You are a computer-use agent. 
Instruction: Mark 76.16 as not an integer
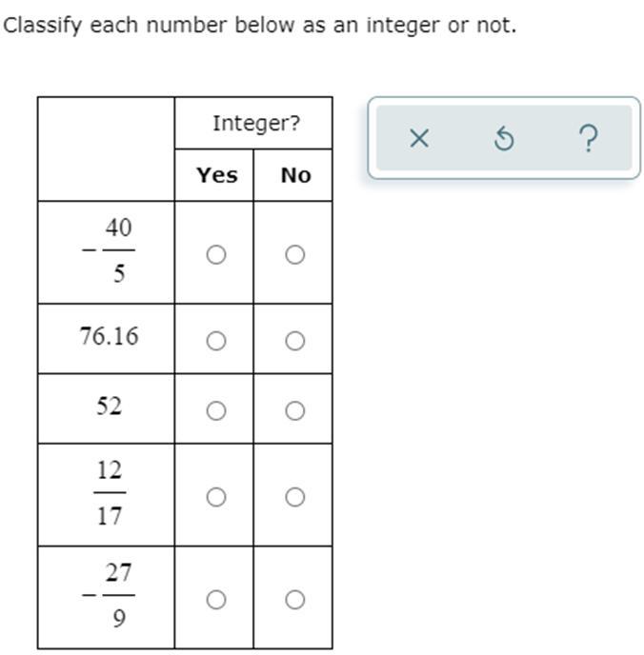click(295, 341)
